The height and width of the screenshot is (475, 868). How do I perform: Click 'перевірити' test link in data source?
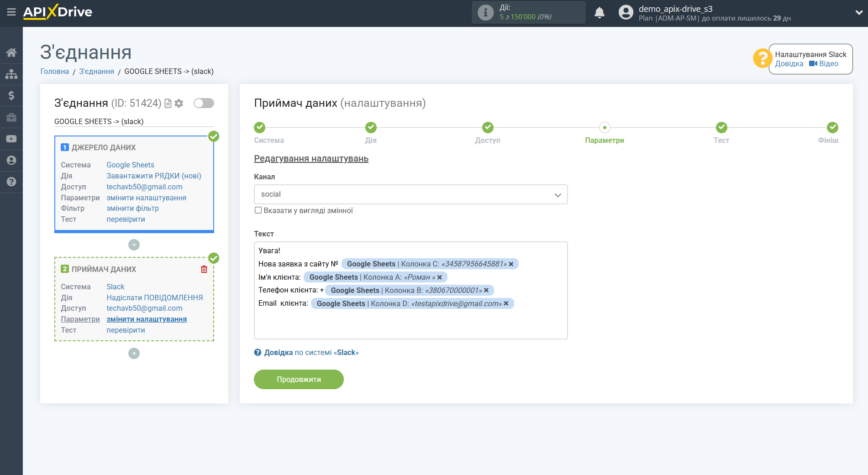126,219
